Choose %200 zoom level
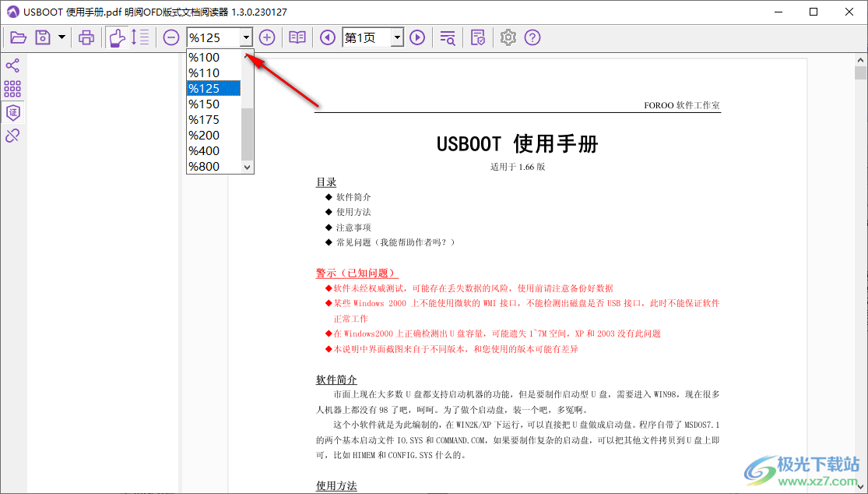The width and height of the screenshot is (868, 494). coord(213,135)
